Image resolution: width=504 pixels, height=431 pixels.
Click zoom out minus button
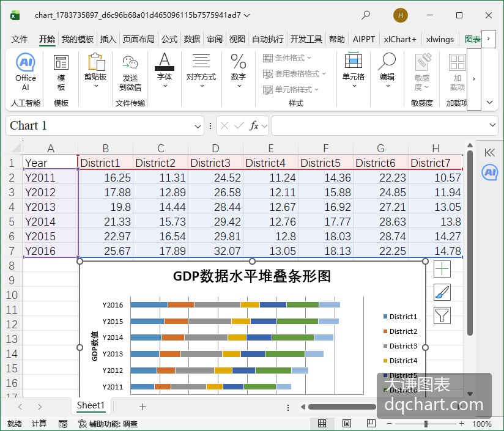point(389,424)
